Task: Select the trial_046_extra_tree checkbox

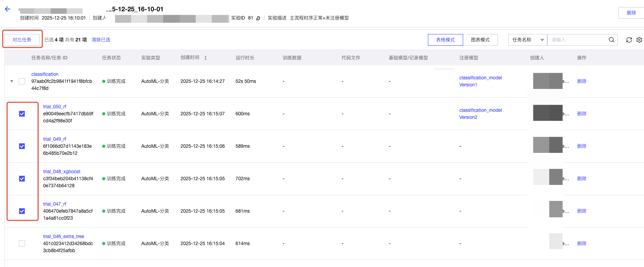Action: [22, 244]
